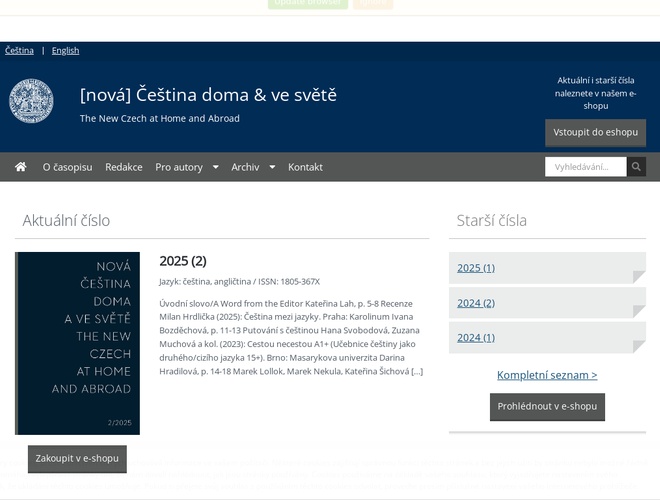The width and height of the screenshot is (660, 500).
Task: Switch language to English
Action: tap(65, 50)
